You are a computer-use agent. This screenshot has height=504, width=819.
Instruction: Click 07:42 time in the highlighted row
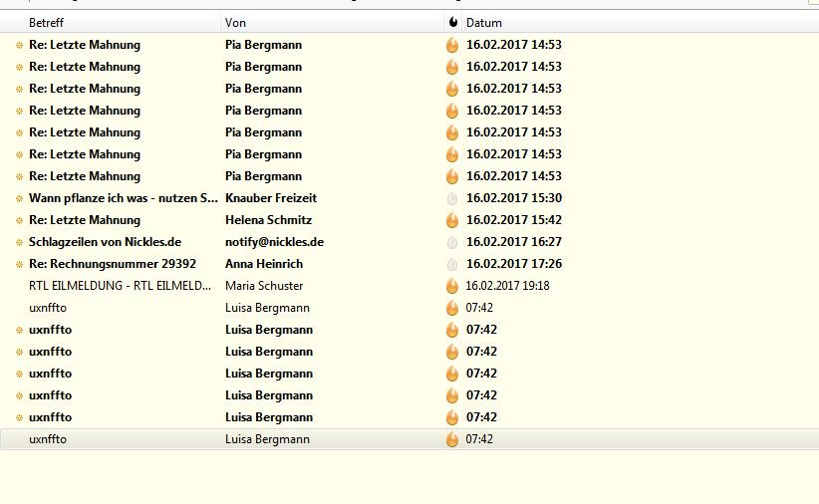pyautogui.click(x=479, y=439)
